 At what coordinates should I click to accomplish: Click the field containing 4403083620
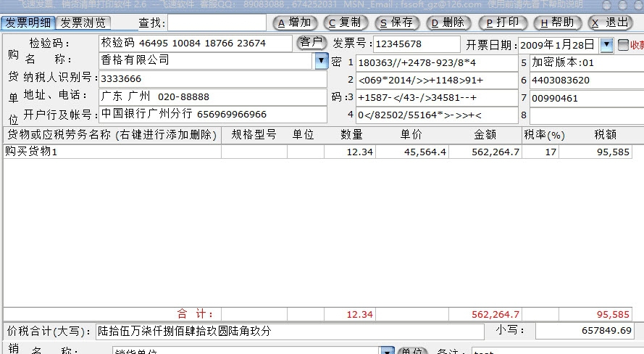click(x=587, y=81)
